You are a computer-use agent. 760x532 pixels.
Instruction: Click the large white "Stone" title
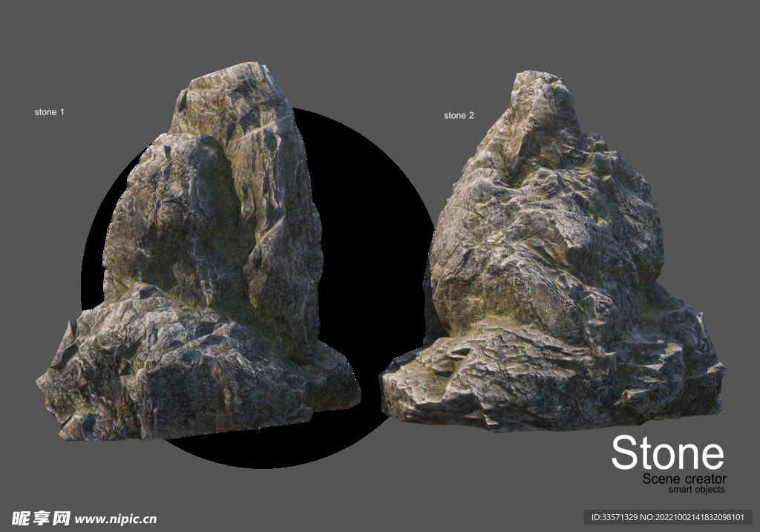click(667, 452)
